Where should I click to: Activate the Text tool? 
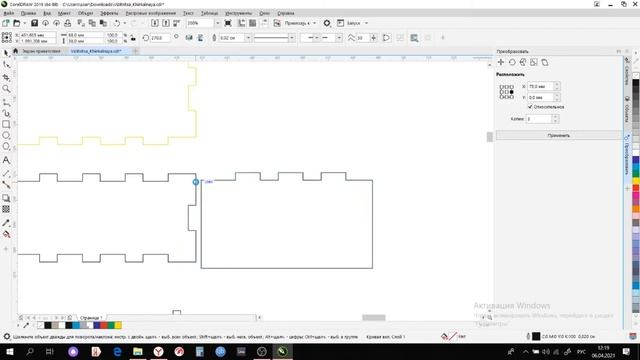(6, 160)
